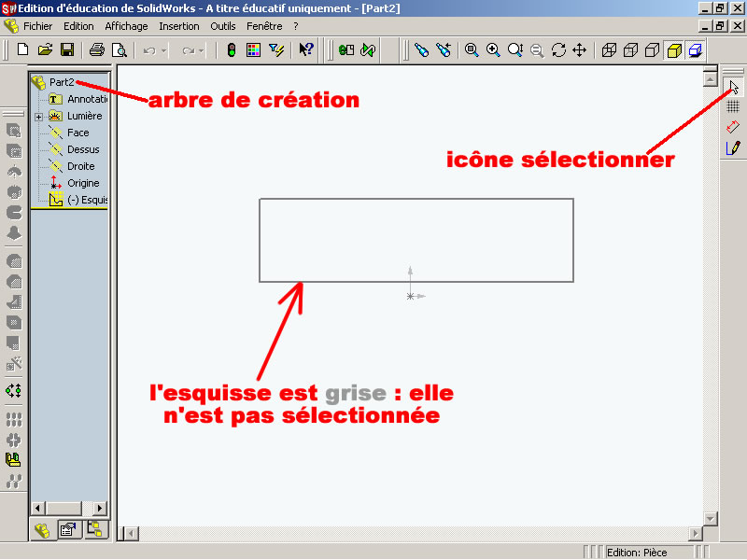
Task: Open the Fenêtre menu
Action: click(264, 26)
